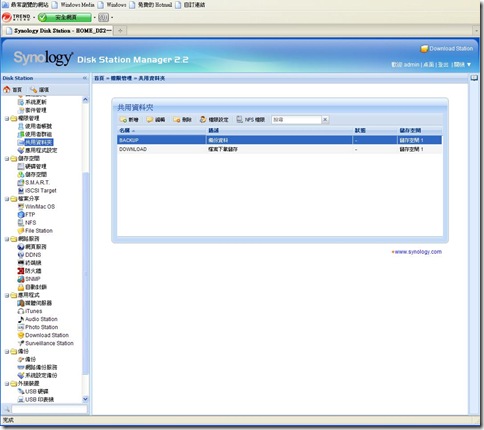Click the sidebar scroll-down arrow
484x430 pixels.
click(x=85, y=399)
